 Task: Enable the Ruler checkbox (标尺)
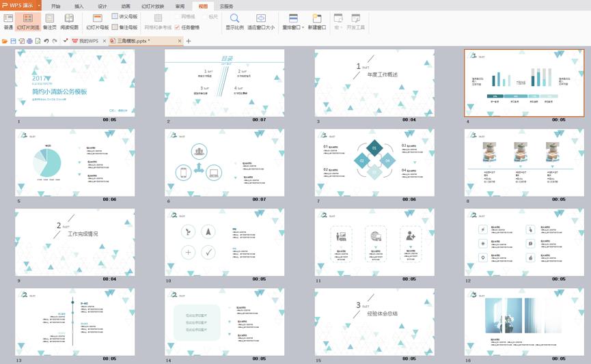point(204,16)
